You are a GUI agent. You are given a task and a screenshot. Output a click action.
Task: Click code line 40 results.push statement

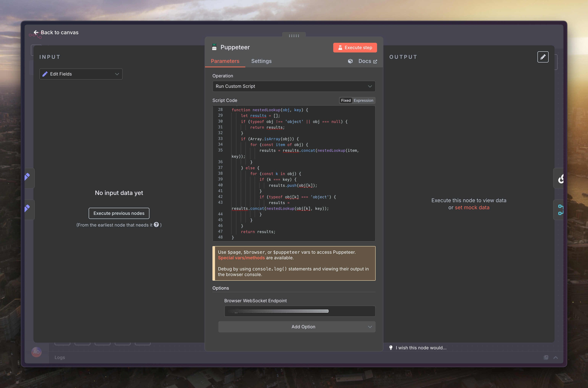(x=293, y=185)
